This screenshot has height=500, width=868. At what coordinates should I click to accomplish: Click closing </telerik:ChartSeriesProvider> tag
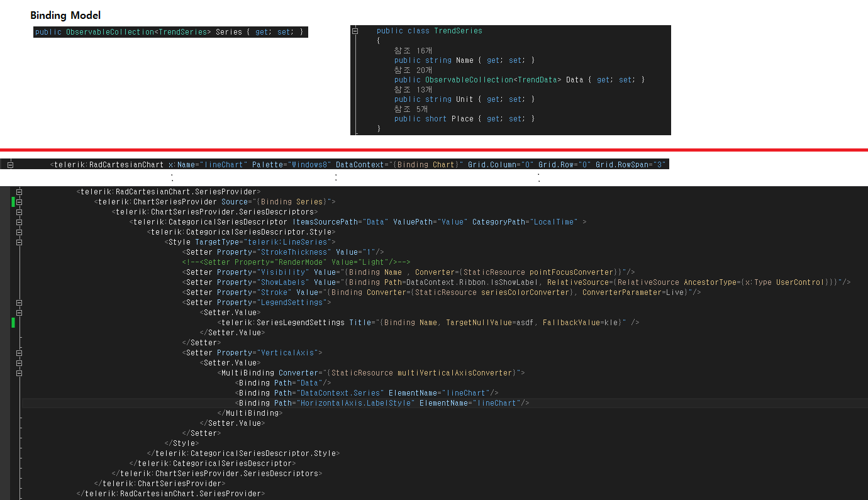pos(160,484)
